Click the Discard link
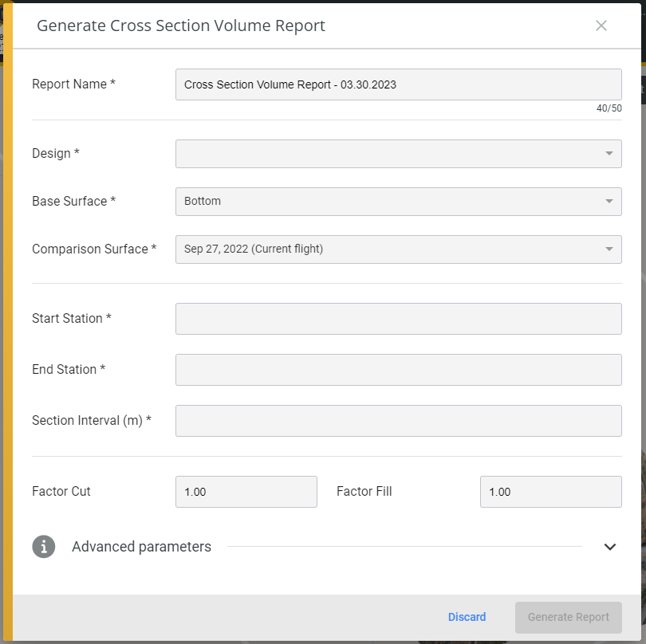The image size is (646, 644). click(x=467, y=617)
